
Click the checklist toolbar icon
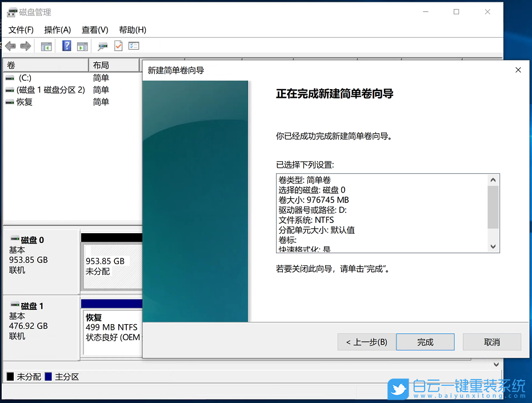click(x=134, y=46)
